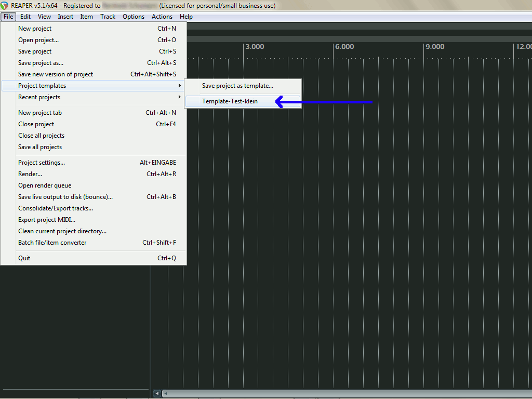Click the timeline ruler at 6.000
Image resolution: width=532 pixels, height=399 pixels.
(344, 46)
